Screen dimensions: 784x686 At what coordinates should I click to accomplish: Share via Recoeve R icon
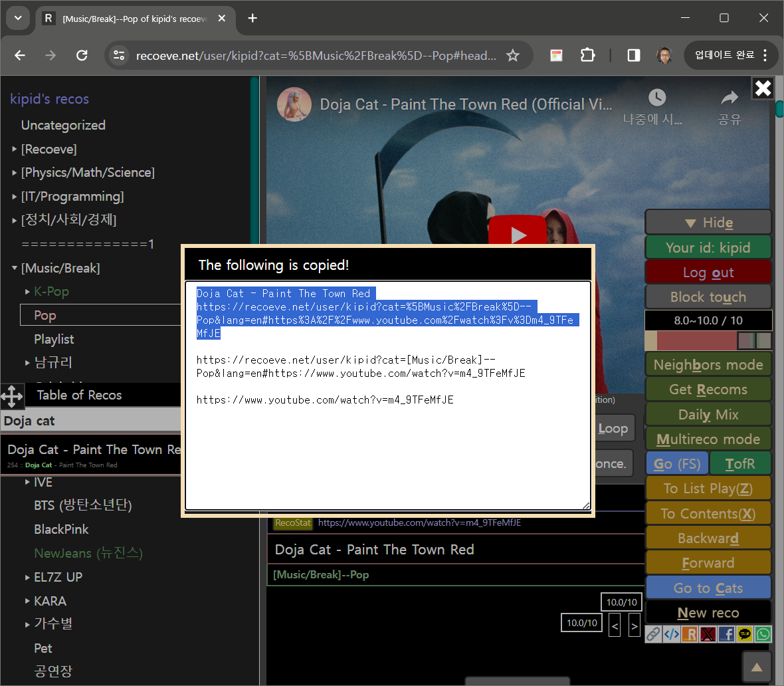690,634
